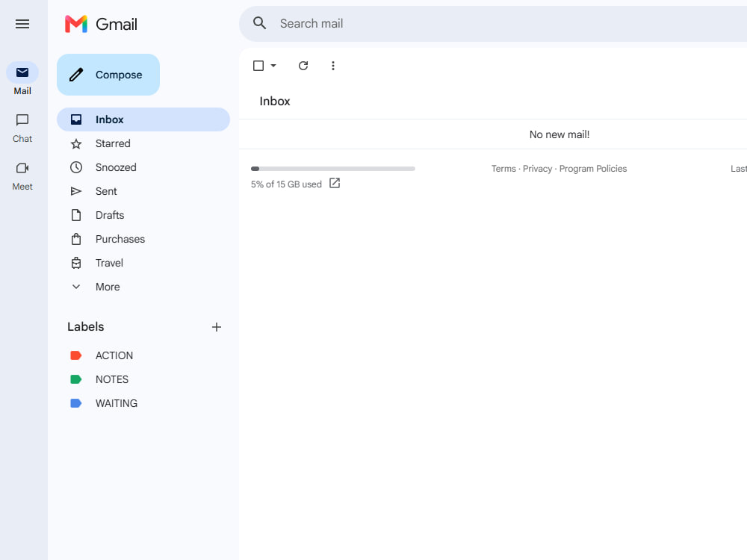This screenshot has height=560, width=747.
Task: Open the Snoozed folder
Action: [x=143, y=167]
